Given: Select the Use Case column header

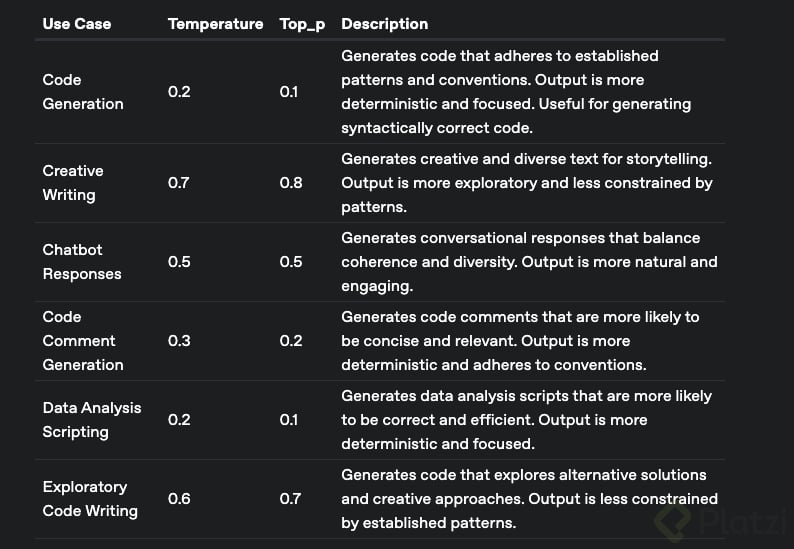Looking at the screenshot, I should [x=77, y=23].
